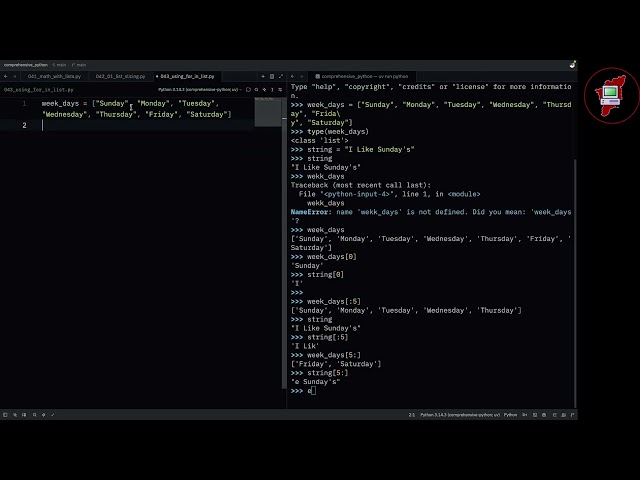Image resolution: width=640 pixels, height=480 pixels.
Task: Open project search from status bar
Action: (35, 415)
